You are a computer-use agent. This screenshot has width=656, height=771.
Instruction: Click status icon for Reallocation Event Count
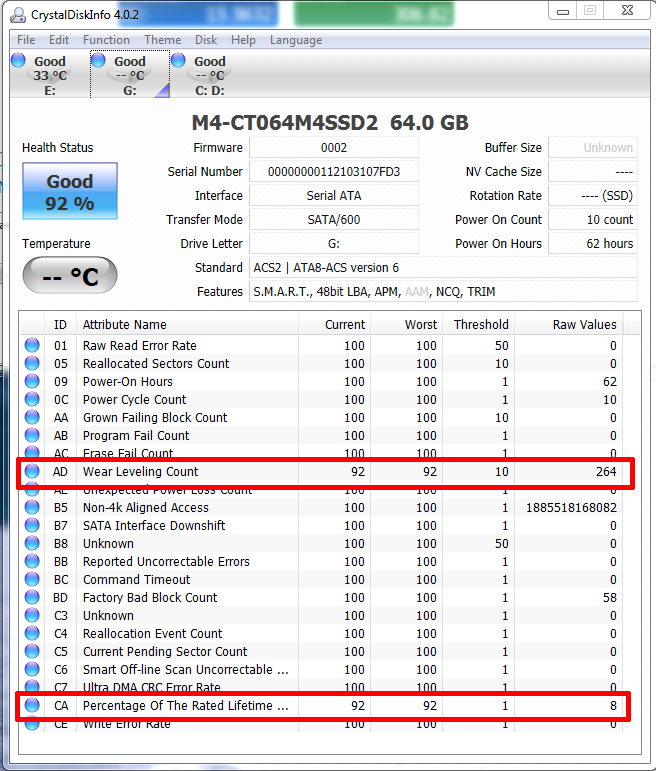coord(32,633)
